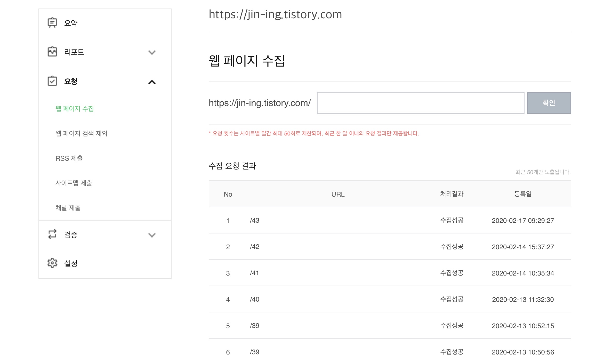The width and height of the screenshot is (604, 364).
Task: Open the 요약 menu label
Action: click(x=71, y=23)
